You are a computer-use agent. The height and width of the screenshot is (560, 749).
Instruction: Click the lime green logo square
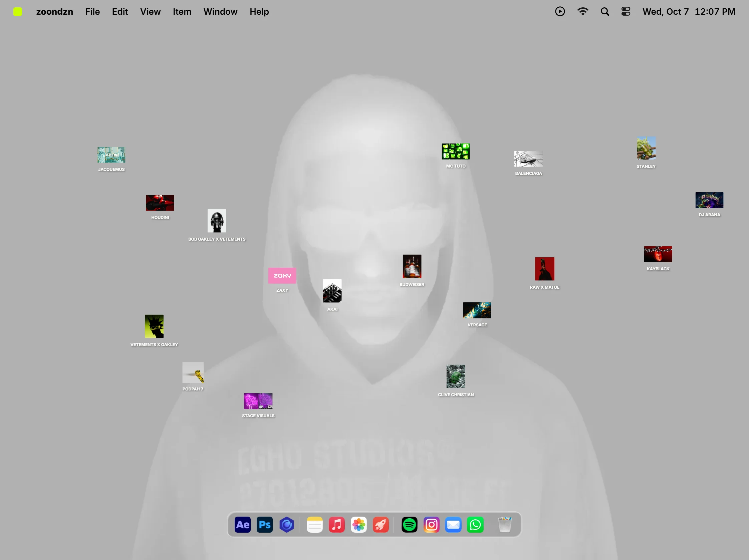point(18,11)
